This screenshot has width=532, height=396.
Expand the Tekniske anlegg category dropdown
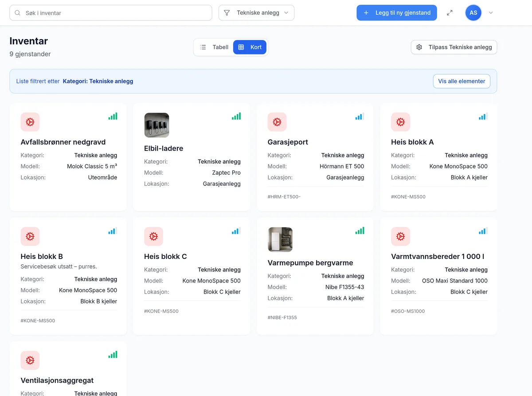[x=256, y=13]
